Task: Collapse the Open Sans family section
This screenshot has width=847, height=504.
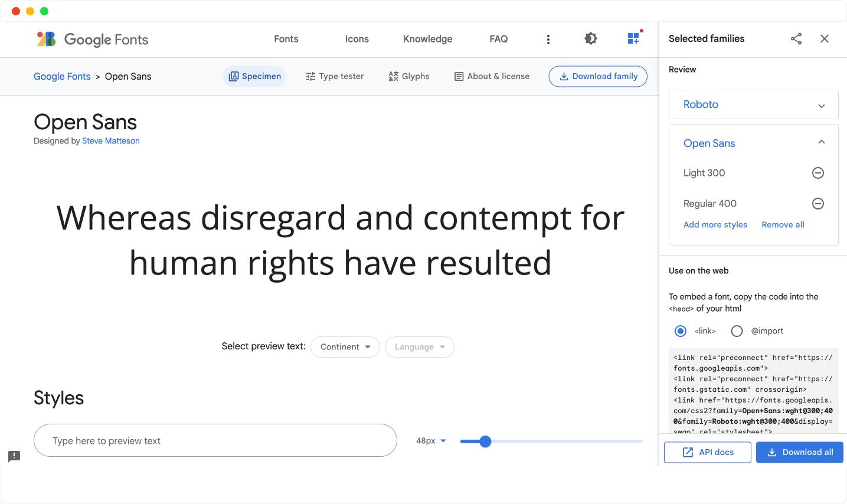Action: 821,142
